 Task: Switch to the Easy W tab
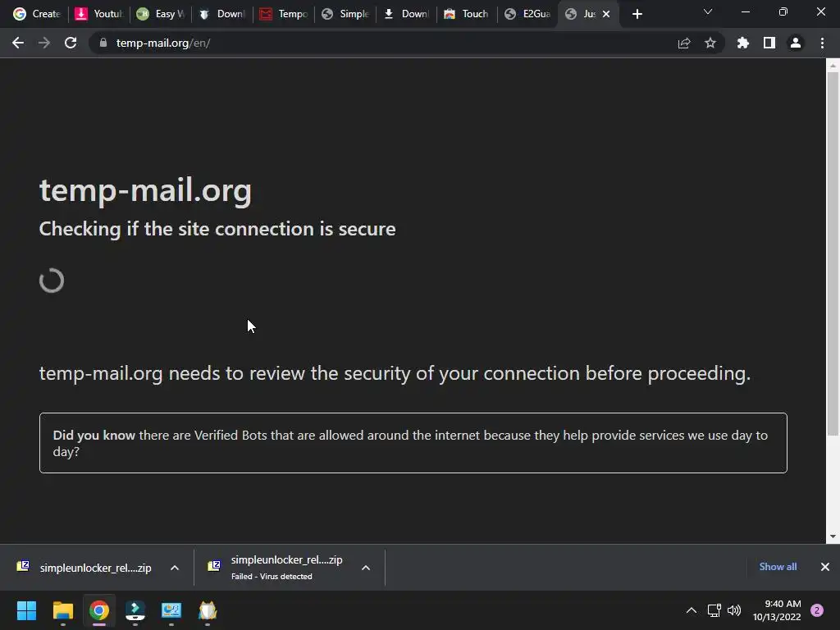[161, 14]
